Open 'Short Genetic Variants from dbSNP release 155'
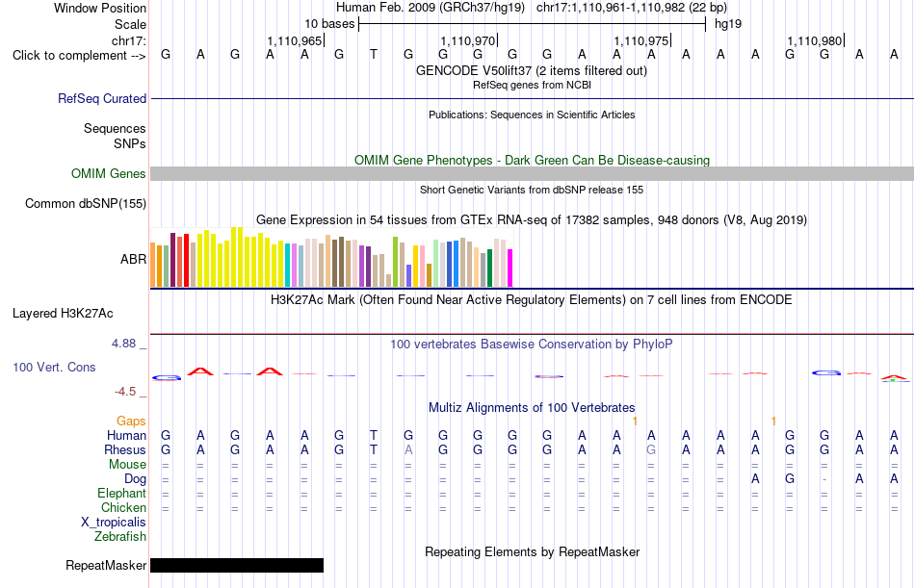Screen dimensions: 915x588 pos(532,190)
